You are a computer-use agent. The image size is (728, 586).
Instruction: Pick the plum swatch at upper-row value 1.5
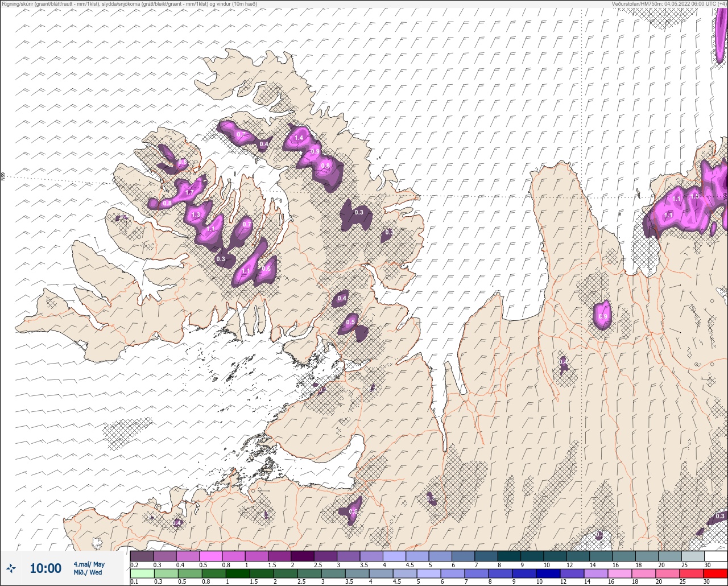pos(279,556)
